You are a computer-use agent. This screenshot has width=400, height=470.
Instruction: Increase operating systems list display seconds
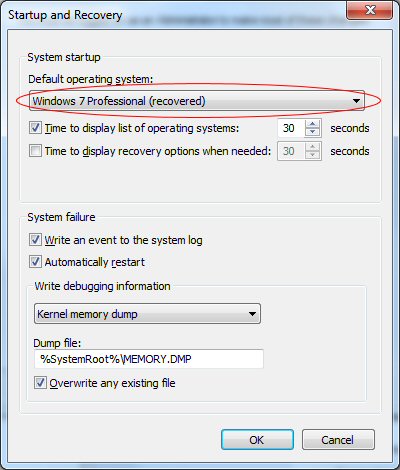coord(312,124)
